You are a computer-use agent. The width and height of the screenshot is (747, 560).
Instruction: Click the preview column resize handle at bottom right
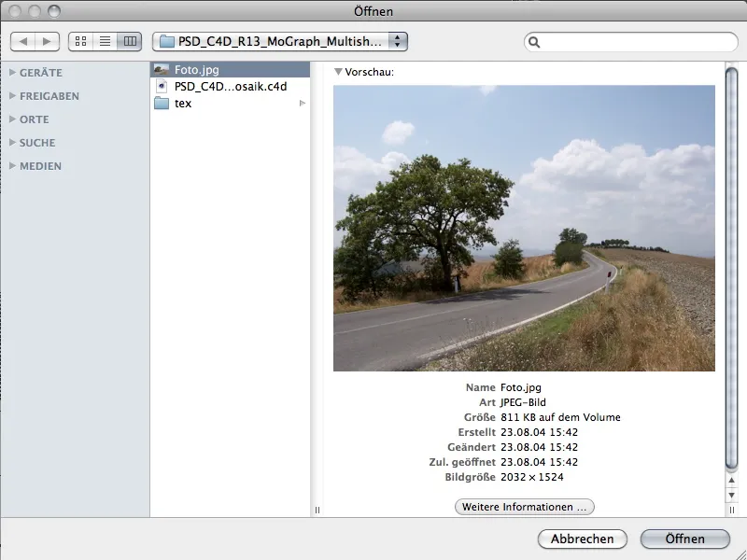(732, 510)
